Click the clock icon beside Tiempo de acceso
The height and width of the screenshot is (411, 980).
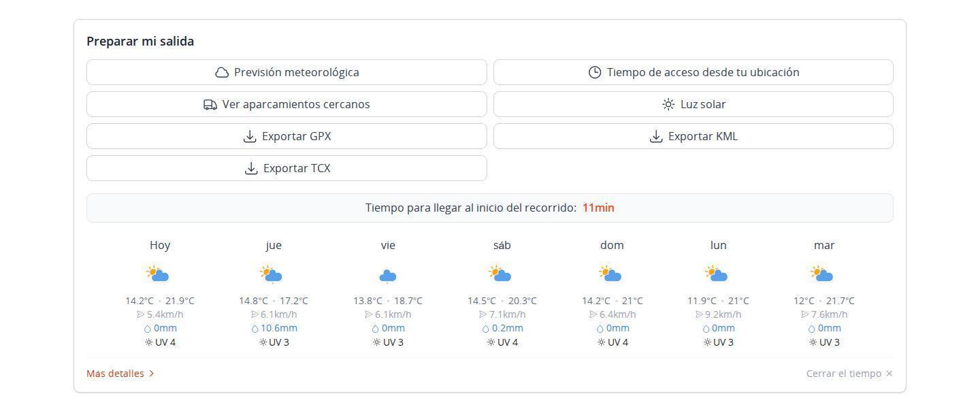595,72
